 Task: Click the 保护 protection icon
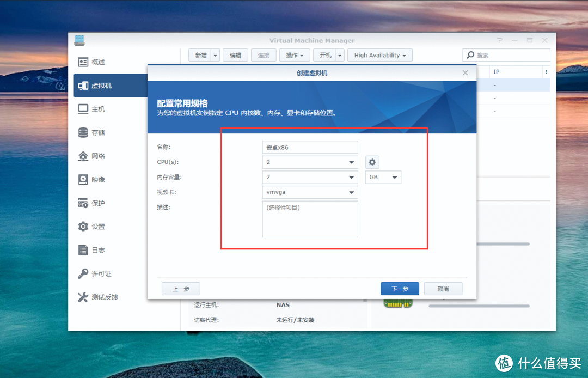83,203
